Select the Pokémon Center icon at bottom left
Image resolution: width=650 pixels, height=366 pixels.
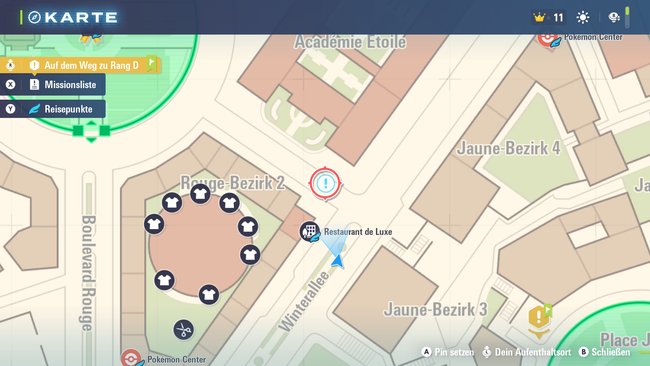point(132,358)
